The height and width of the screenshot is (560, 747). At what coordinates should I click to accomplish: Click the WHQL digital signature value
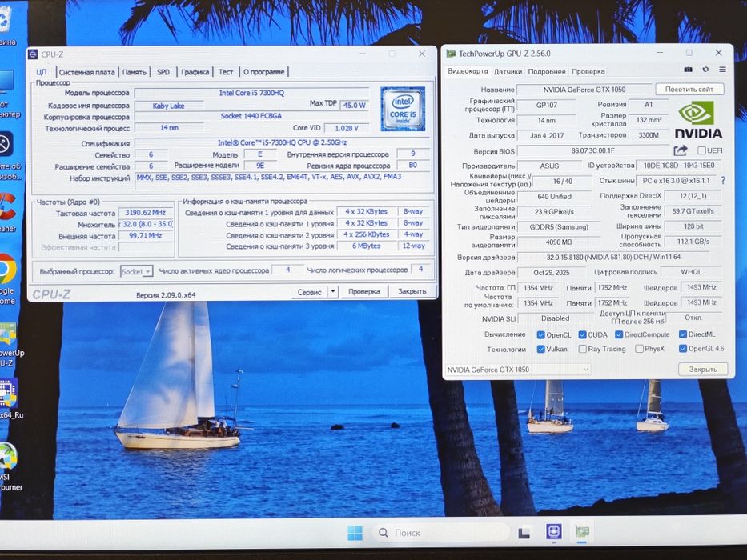(691, 272)
